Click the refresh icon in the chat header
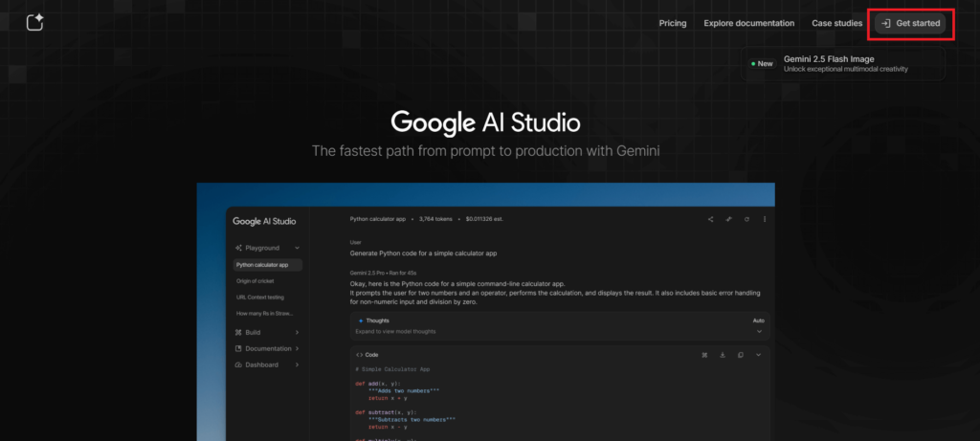The image size is (980, 441). coord(746,219)
